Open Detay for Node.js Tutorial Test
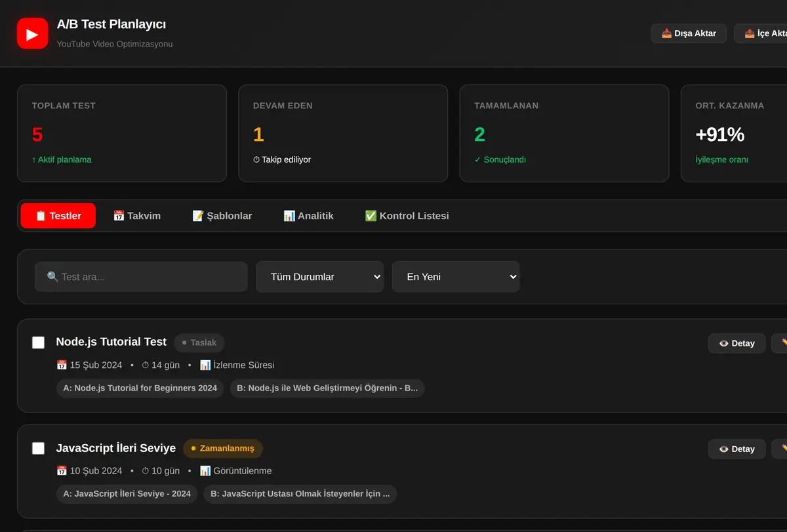This screenshot has width=787, height=532. pyautogui.click(x=737, y=343)
